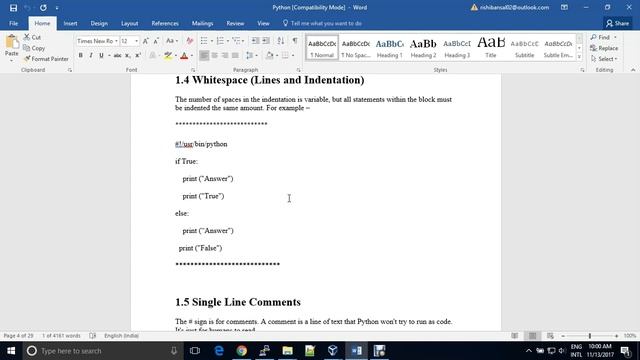Viewport: 640px width, 360px height.
Task: Open the File tab
Action: point(13,23)
